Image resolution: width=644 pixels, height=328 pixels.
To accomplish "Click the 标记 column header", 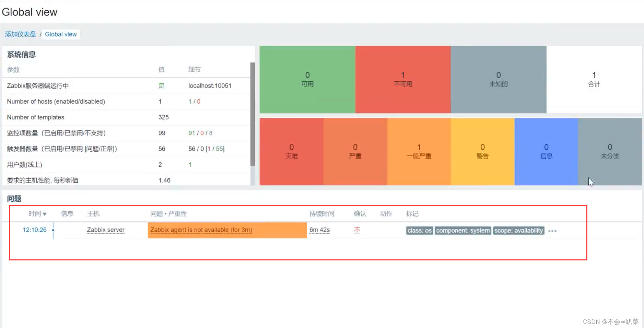I will pos(412,214).
